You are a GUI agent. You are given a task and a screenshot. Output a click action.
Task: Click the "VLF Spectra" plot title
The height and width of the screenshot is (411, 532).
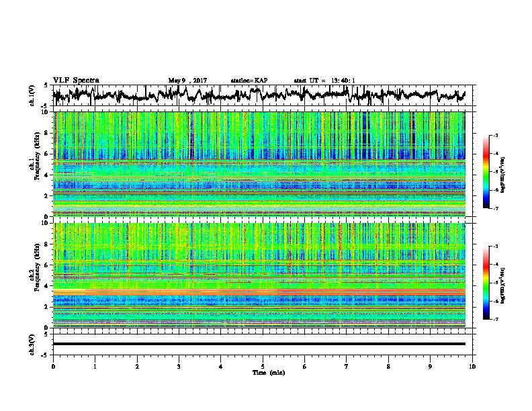click(76, 81)
